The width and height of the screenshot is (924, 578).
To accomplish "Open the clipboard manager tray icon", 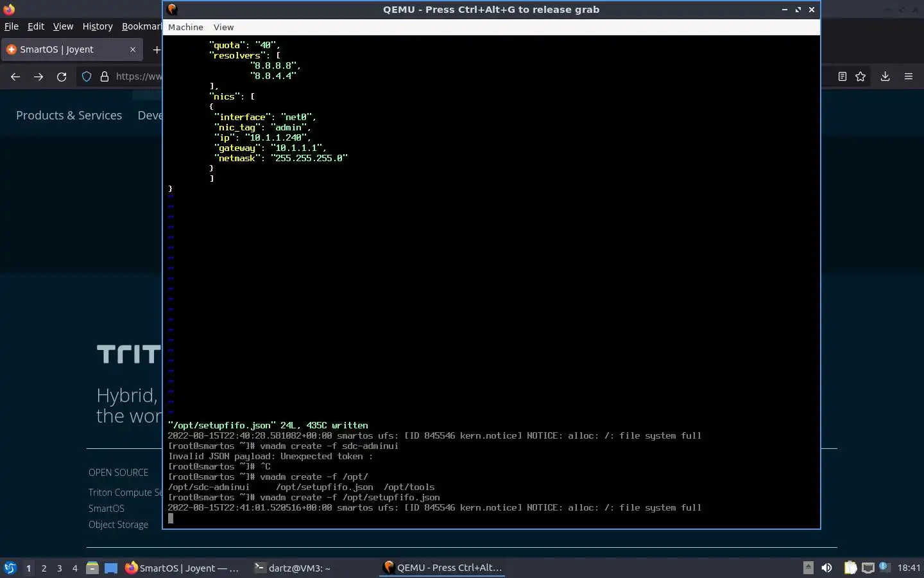I will [x=850, y=568].
